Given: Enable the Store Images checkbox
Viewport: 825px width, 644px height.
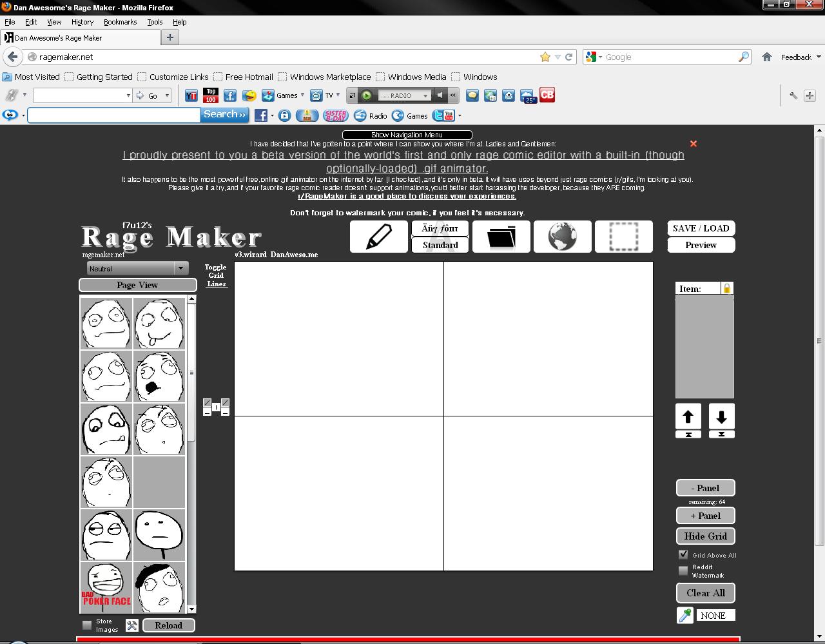Looking at the screenshot, I should coord(86,625).
